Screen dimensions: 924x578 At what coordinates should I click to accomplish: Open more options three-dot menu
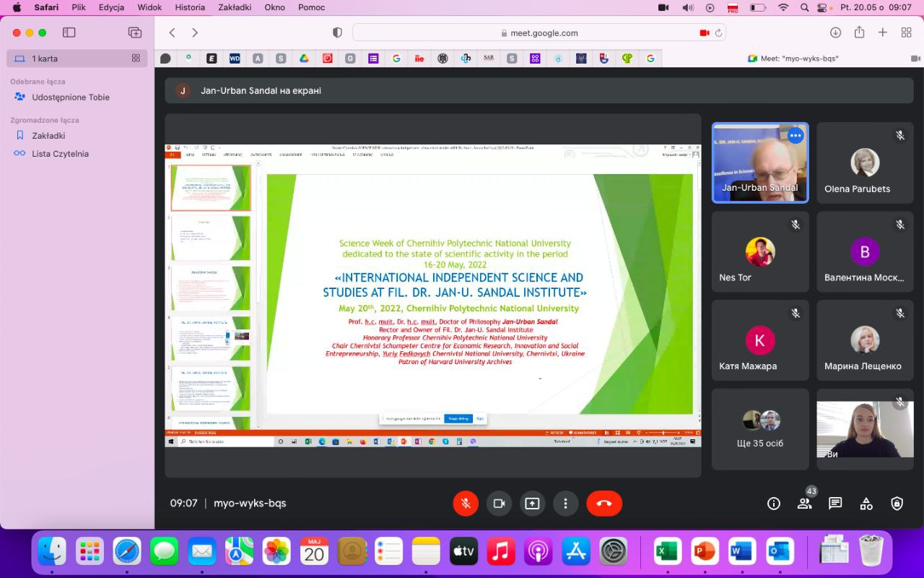[x=565, y=504]
